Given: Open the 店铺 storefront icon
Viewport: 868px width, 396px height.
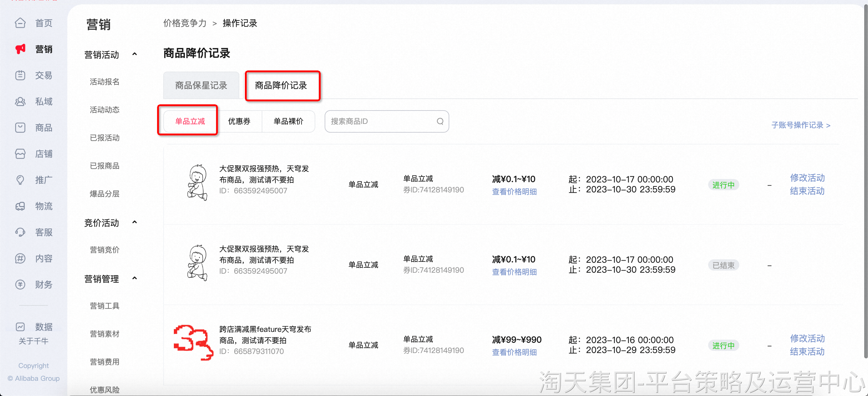Looking at the screenshot, I should point(20,154).
